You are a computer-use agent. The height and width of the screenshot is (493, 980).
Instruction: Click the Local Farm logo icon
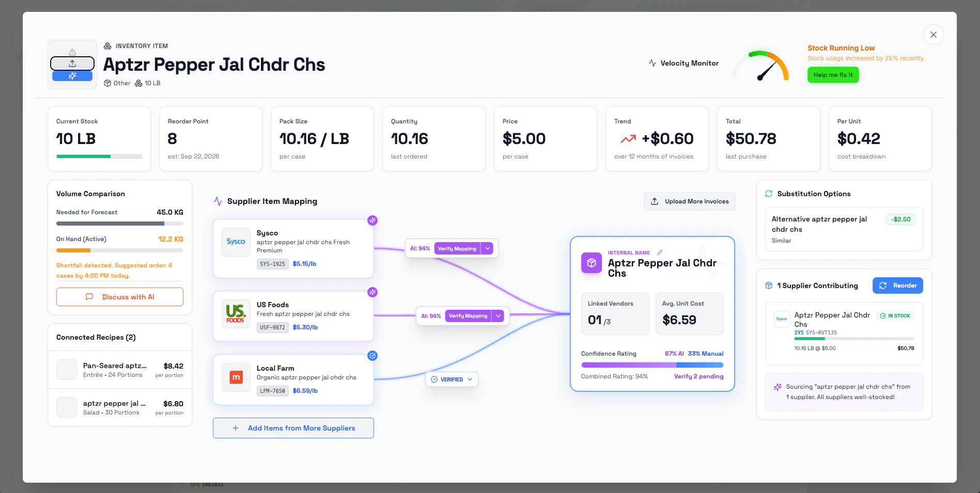coord(236,378)
